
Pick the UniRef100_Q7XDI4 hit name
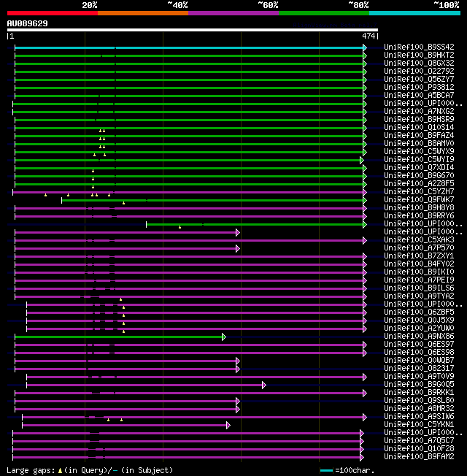(x=419, y=168)
